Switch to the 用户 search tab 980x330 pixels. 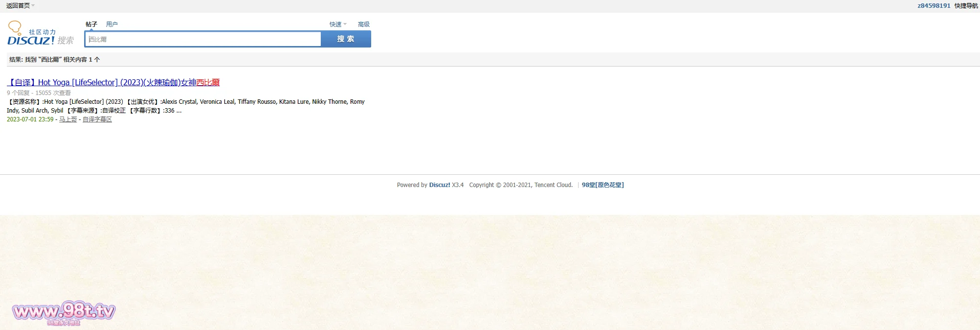tap(112, 24)
